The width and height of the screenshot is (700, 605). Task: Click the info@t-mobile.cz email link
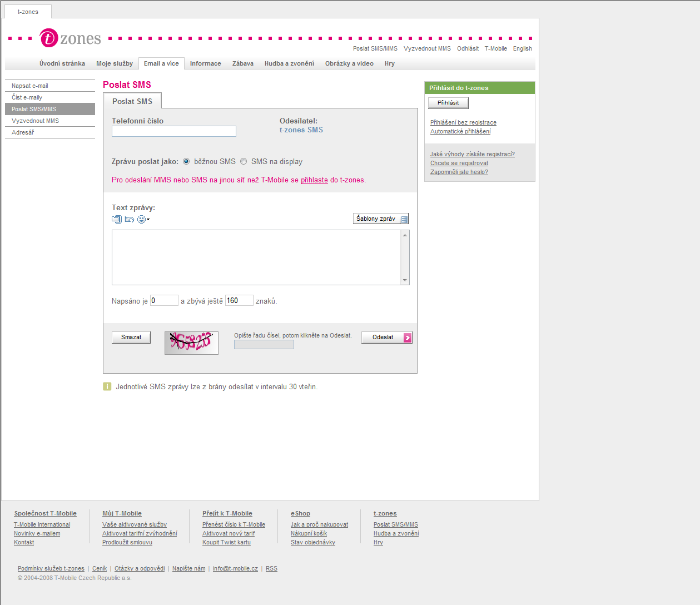click(235, 569)
